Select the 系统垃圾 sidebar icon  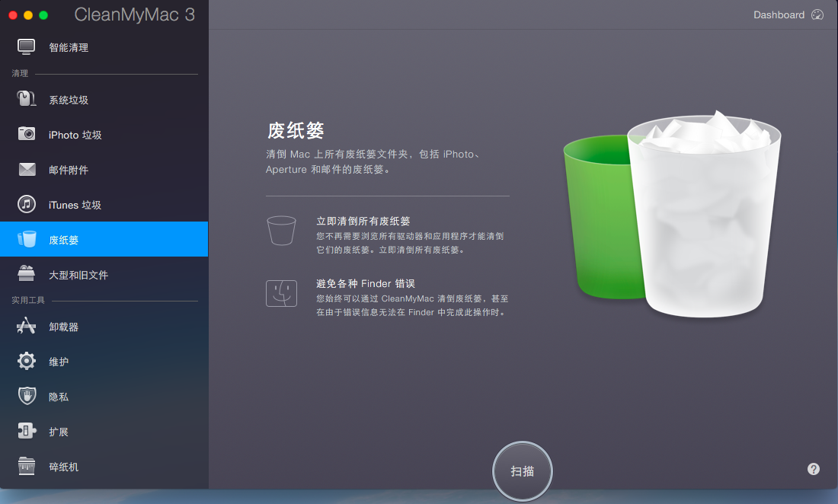tap(26, 99)
